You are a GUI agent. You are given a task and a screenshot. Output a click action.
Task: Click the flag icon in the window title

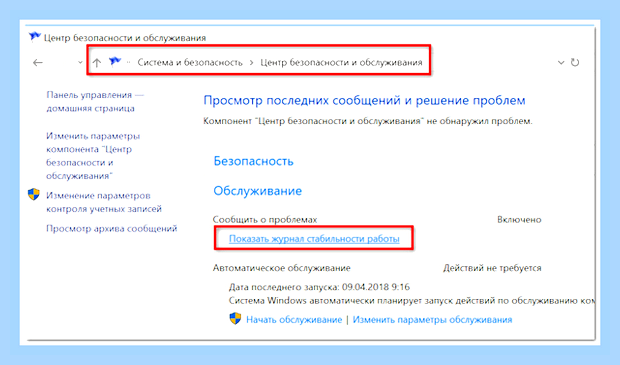point(34,37)
